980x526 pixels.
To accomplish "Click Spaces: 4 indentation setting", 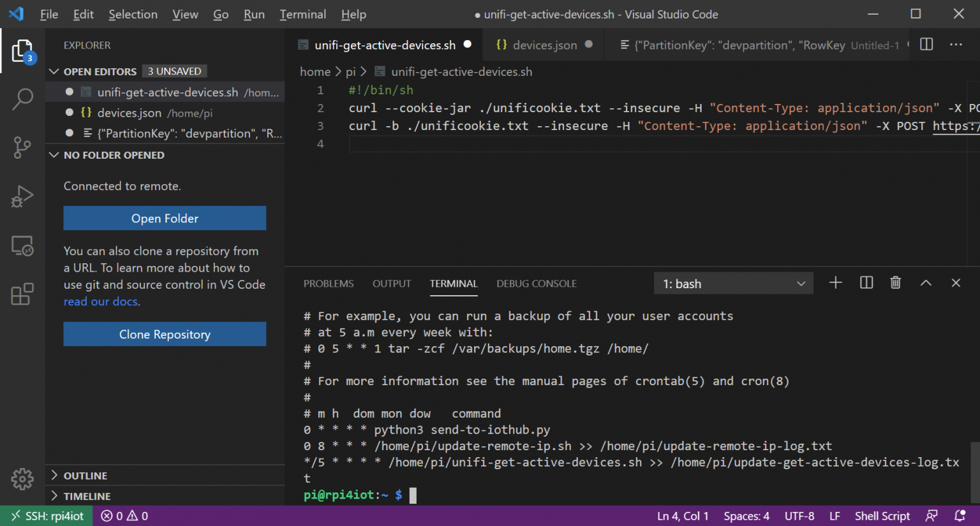I will point(746,516).
